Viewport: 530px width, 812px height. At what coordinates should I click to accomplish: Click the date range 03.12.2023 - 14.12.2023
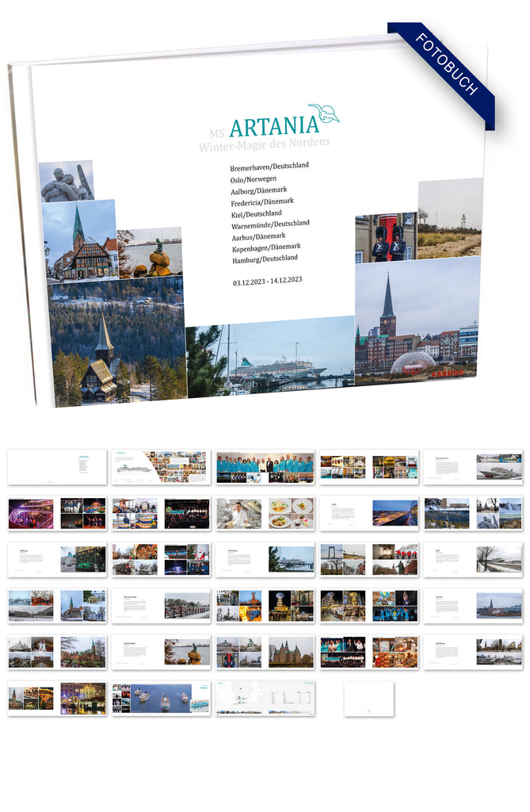pos(267,281)
